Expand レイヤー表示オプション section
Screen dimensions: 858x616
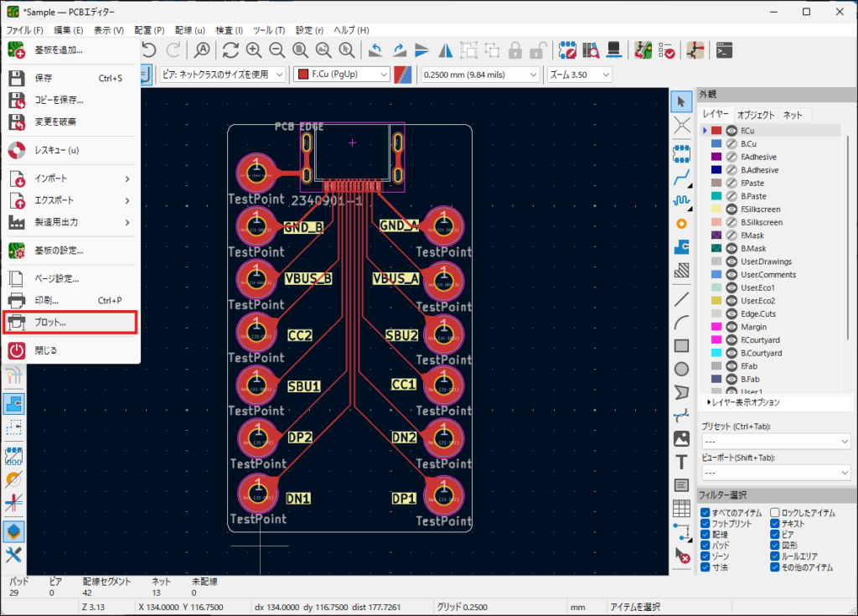[743, 402]
